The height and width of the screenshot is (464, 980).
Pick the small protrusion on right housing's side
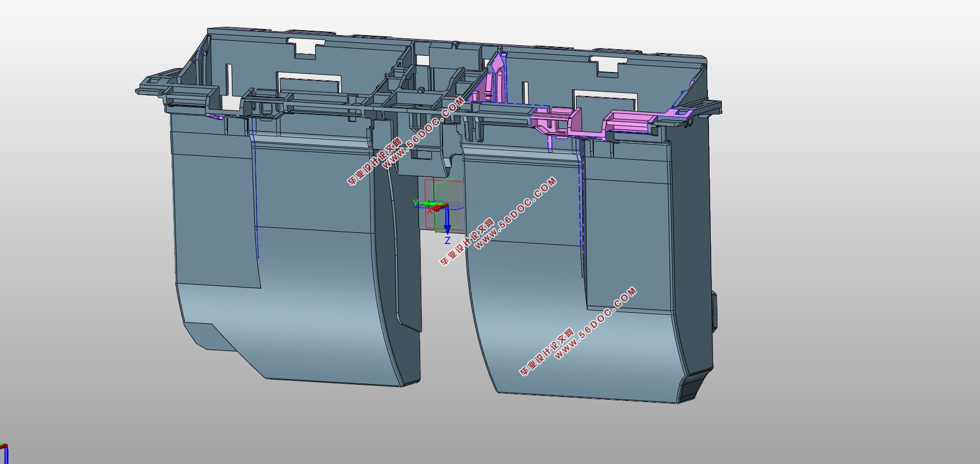715,309
